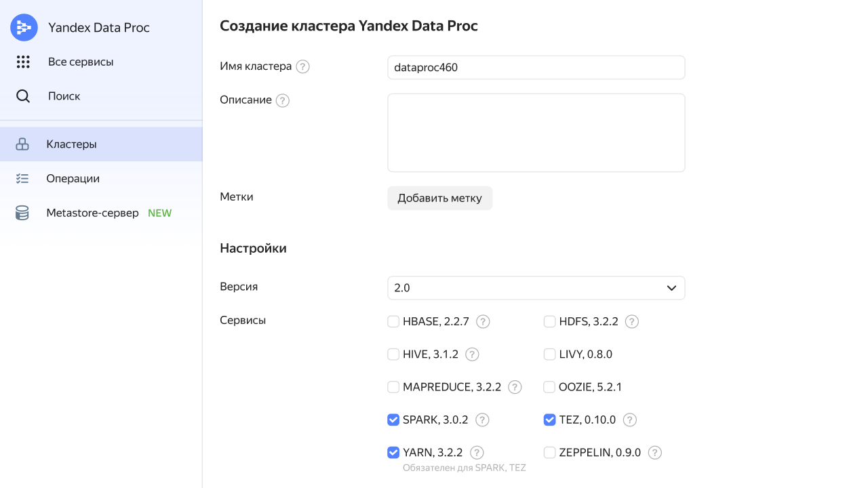Click the Clusters sidebar icon
This screenshot has width=868, height=488.
22,144
